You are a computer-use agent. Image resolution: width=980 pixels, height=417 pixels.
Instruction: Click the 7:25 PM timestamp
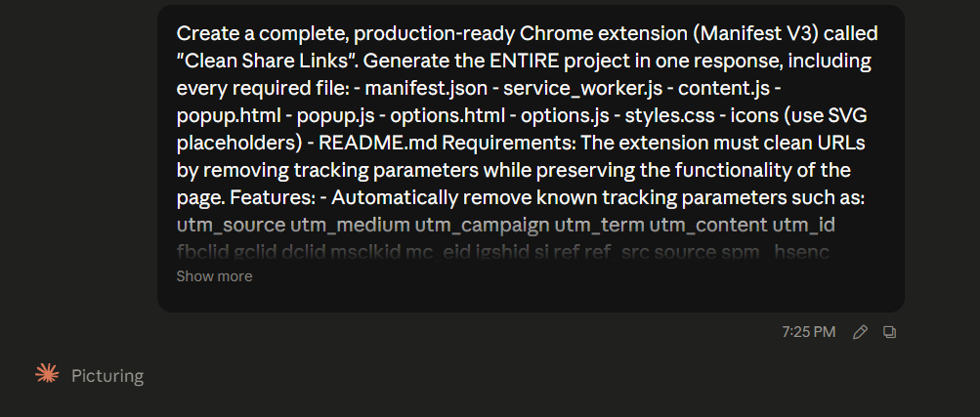tap(808, 332)
